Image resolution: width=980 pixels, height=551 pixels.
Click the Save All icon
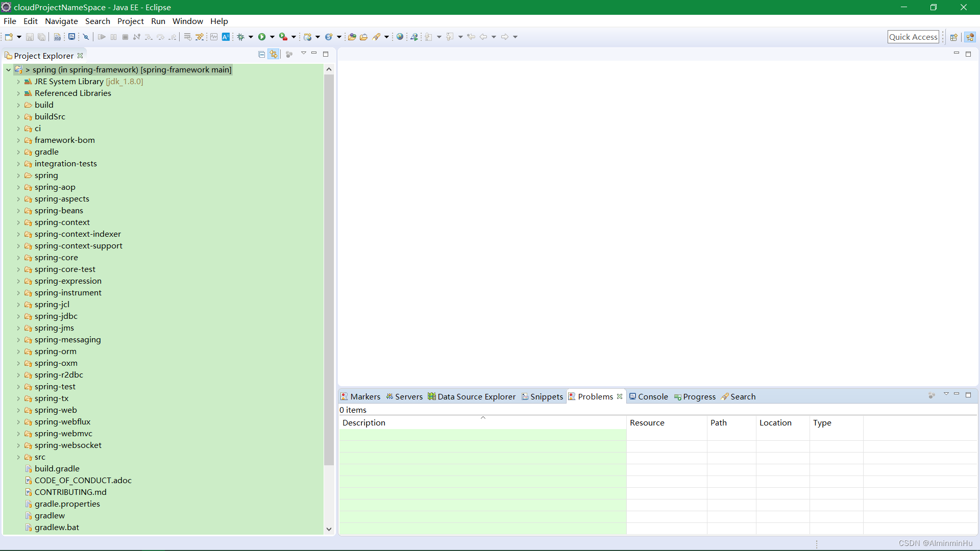(42, 37)
